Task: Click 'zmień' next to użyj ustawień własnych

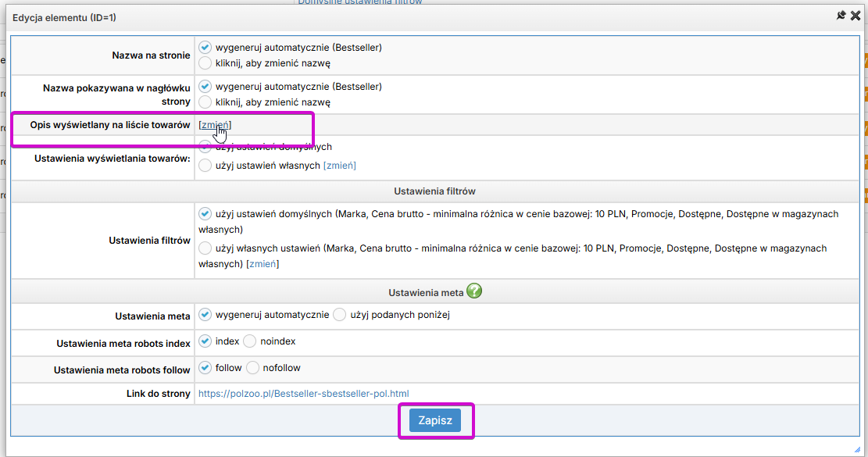Action: click(x=340, y=165)
